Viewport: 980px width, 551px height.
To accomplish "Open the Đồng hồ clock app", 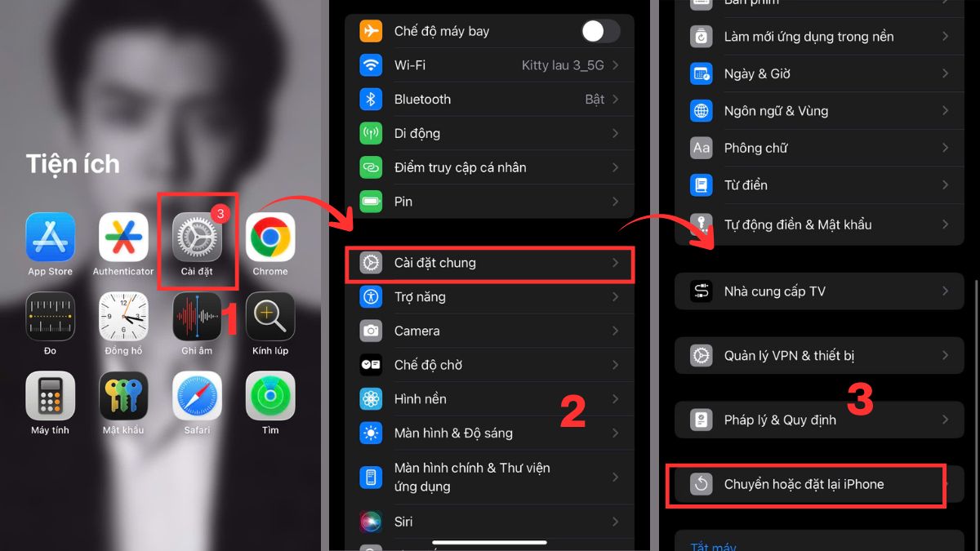I will [x=123, y=317].
